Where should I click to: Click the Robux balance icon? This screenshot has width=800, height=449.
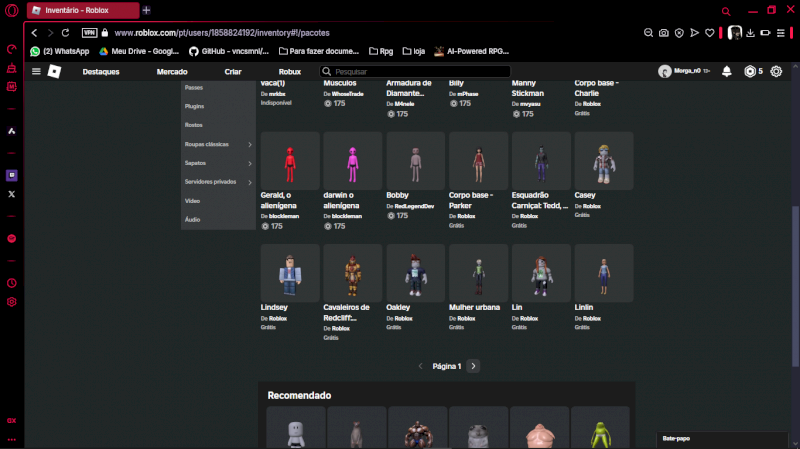click(750, 72)
